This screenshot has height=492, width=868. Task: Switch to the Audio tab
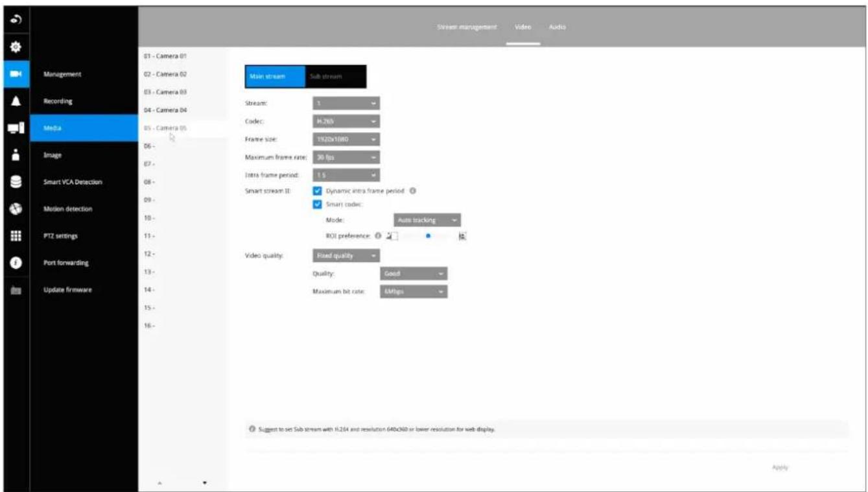point(557,27)
